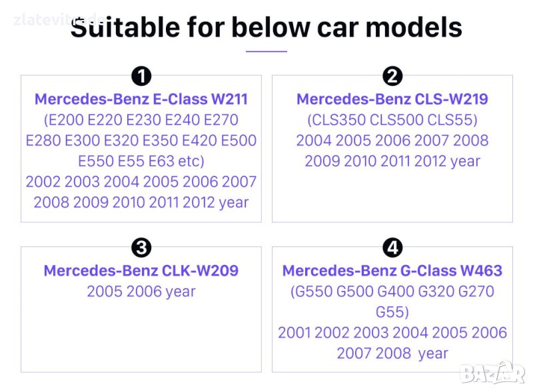Screen dimensions: 533x392
Task: Select the number 3 circle badge
Action: [141, 248]
